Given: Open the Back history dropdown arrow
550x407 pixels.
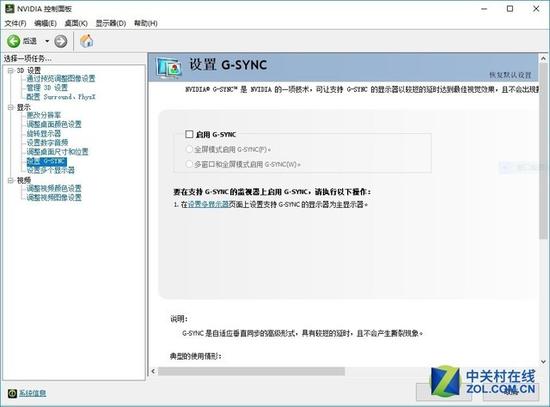Looking at the screenshot, I should (47, 41).
